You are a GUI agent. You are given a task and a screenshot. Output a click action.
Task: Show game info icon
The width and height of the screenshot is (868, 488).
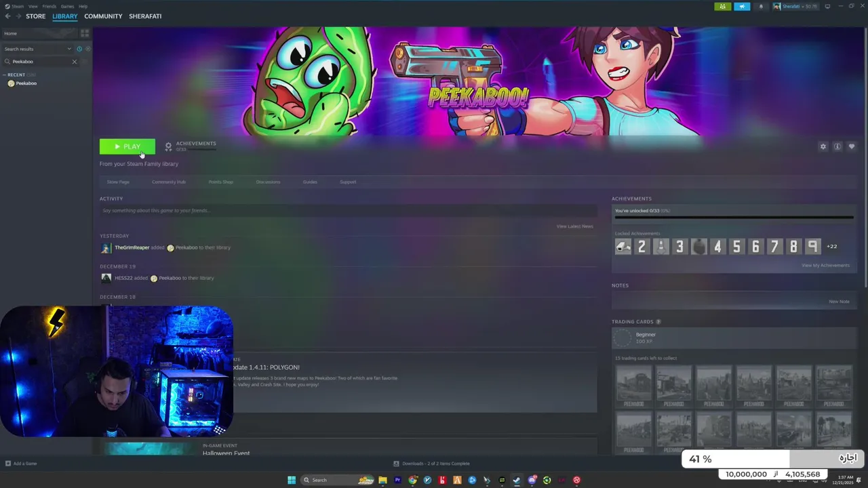click(837, 146)
